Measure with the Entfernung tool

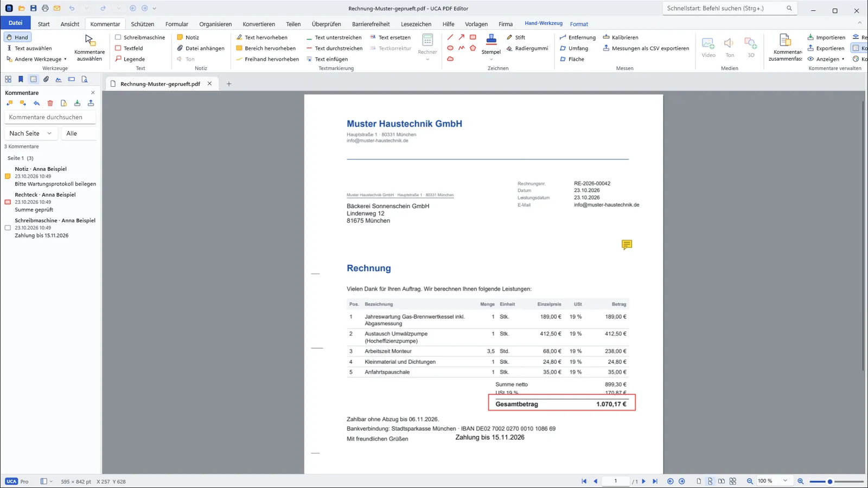[577, 37]
